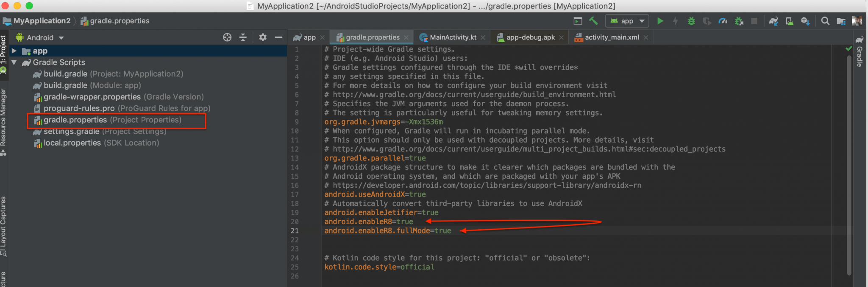Click the Apply Changes lightning icon
868x287 pixels.
(x=676, y=21)
